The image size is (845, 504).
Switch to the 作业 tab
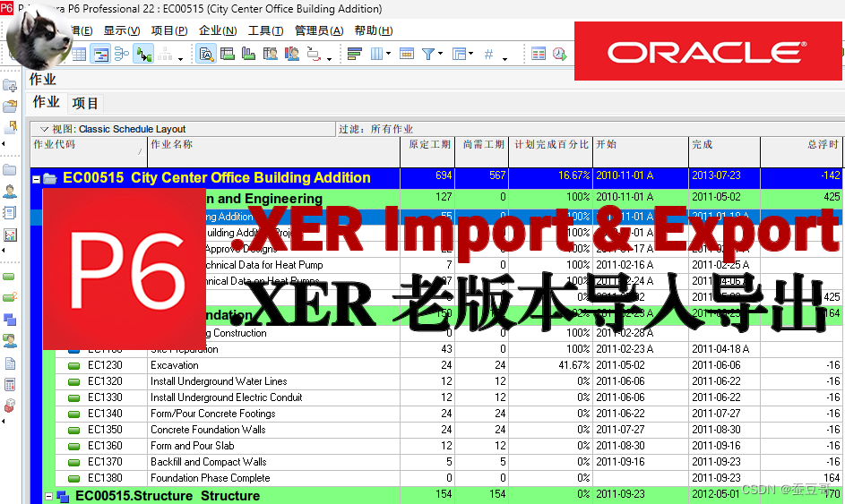point(46,102)
